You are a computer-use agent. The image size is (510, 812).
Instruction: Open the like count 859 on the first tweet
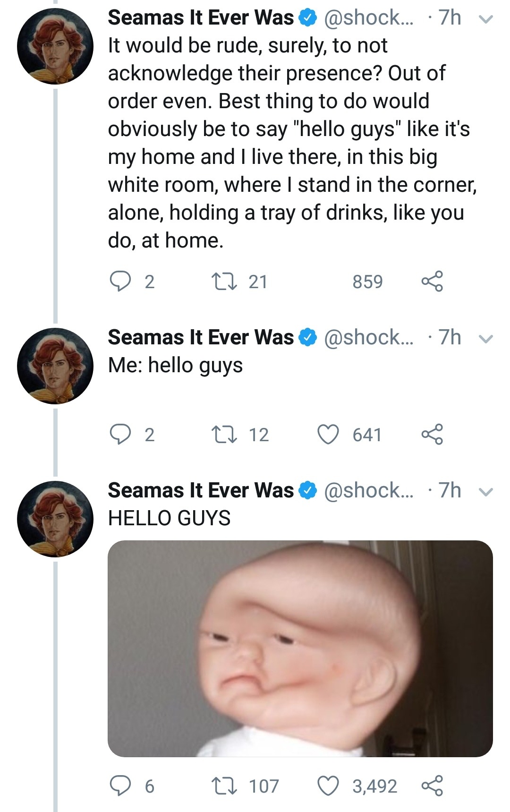tap(367, 282)
